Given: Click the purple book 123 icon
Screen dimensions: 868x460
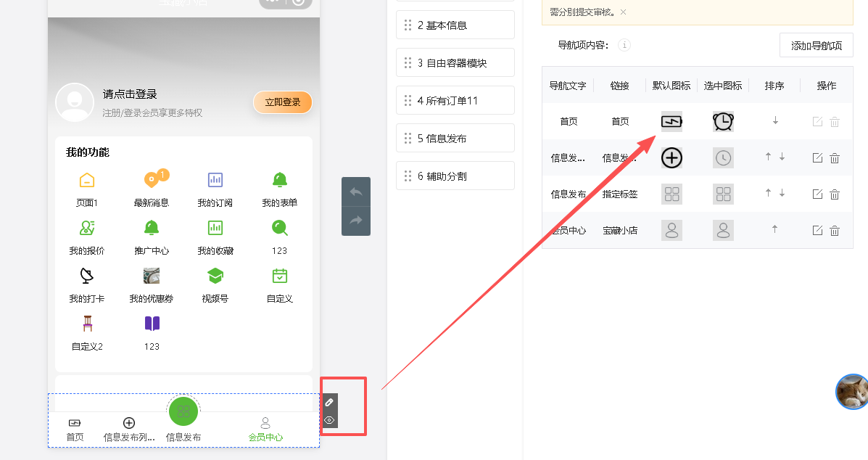Looking at the screenshot, I should click(x=152, y=324).
